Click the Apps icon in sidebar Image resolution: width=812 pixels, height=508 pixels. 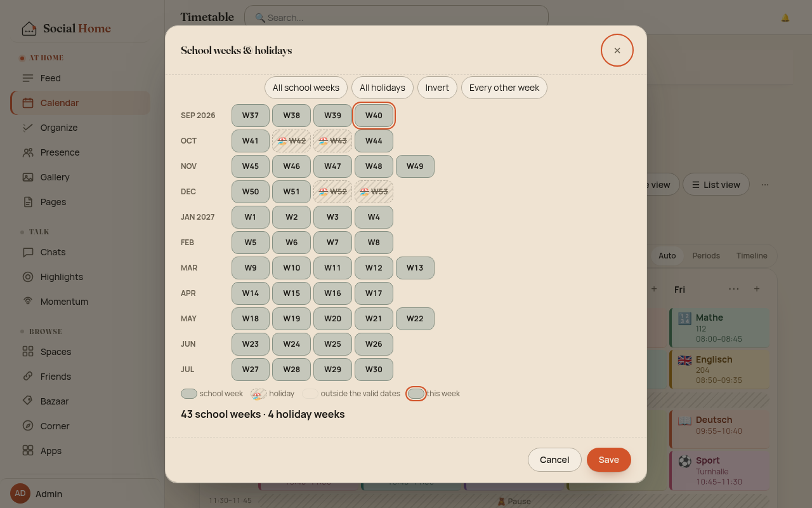[x=28, y=451]
